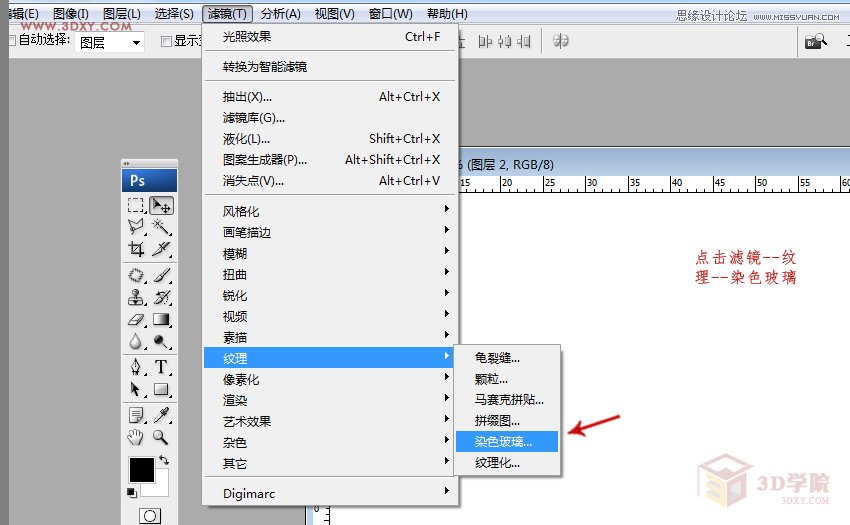
Task: Select the Healing Brush patch tool
Action: (136, 276)
